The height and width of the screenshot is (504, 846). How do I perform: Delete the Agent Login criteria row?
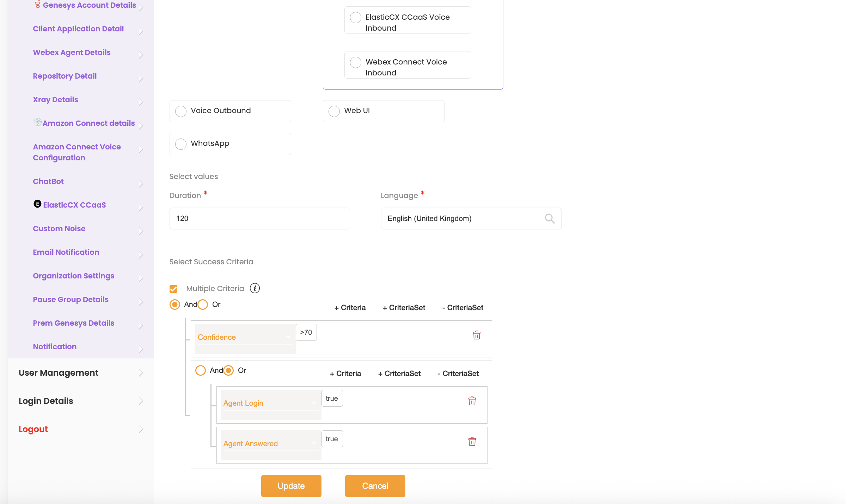tap(472, 401)
